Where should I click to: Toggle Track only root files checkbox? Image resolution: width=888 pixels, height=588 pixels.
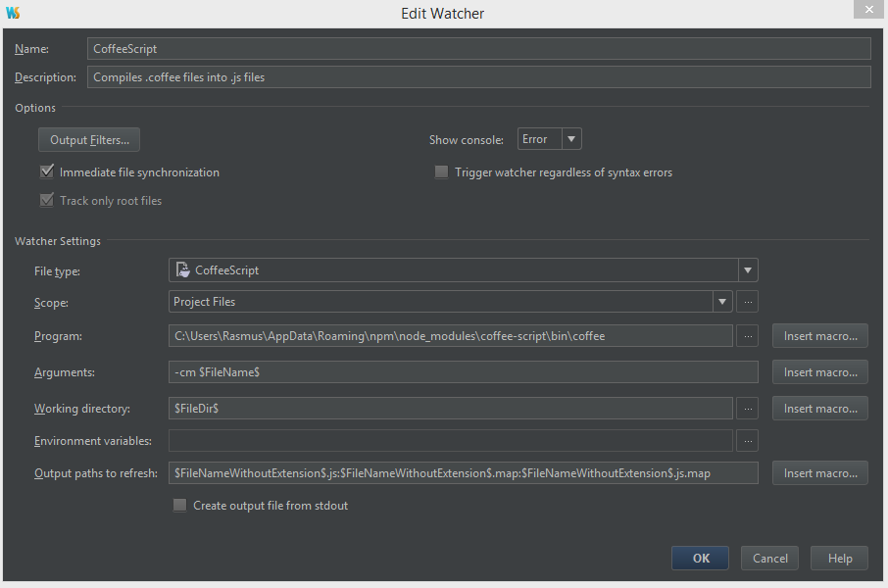(x=47, y=200)
